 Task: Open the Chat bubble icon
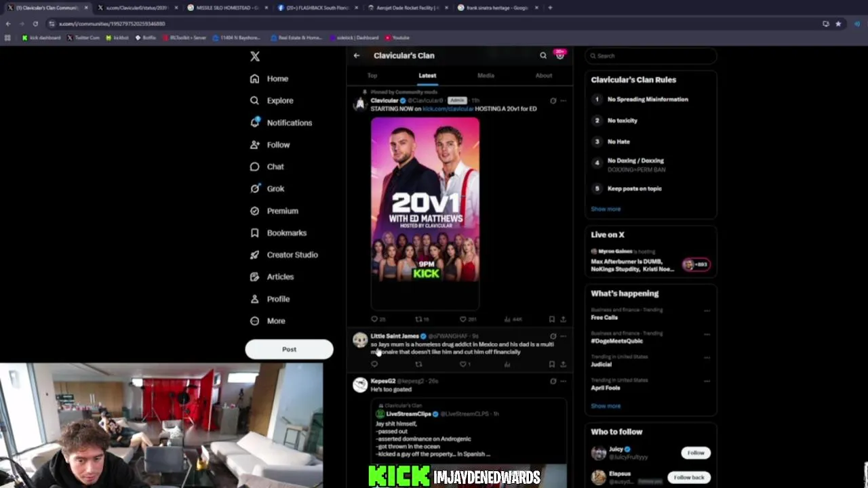click(254, 167)
